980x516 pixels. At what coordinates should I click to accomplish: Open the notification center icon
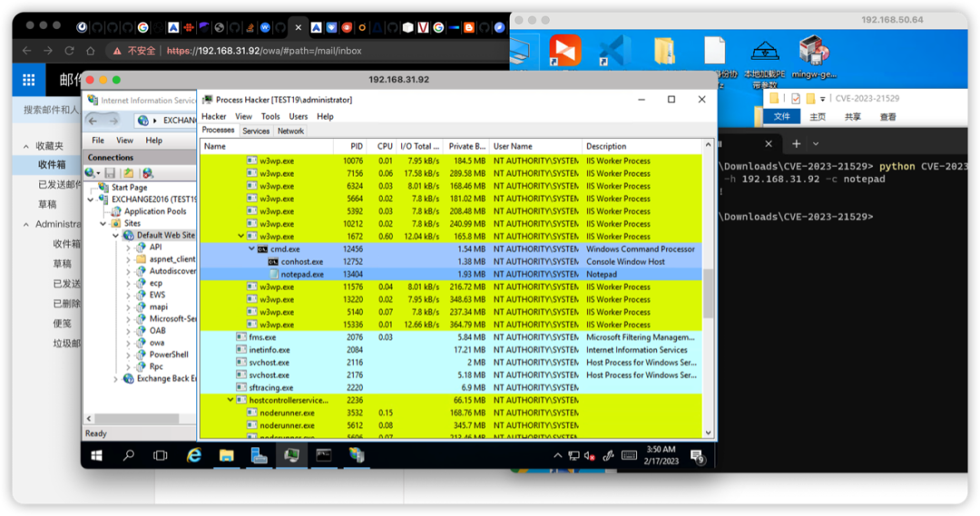point(698,457)
